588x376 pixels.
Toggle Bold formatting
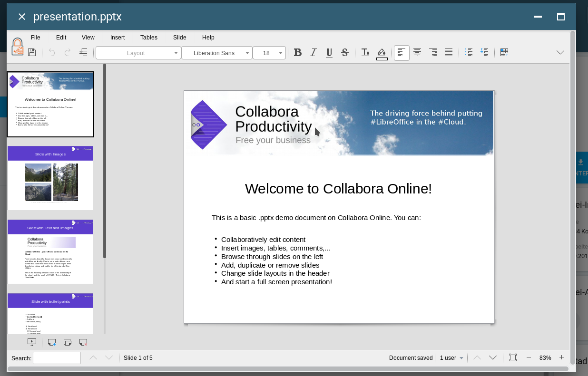[298, 53]
